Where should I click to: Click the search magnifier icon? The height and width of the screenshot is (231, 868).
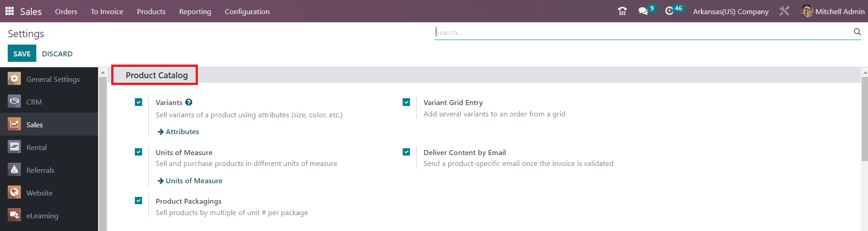(x=857, y=32)
